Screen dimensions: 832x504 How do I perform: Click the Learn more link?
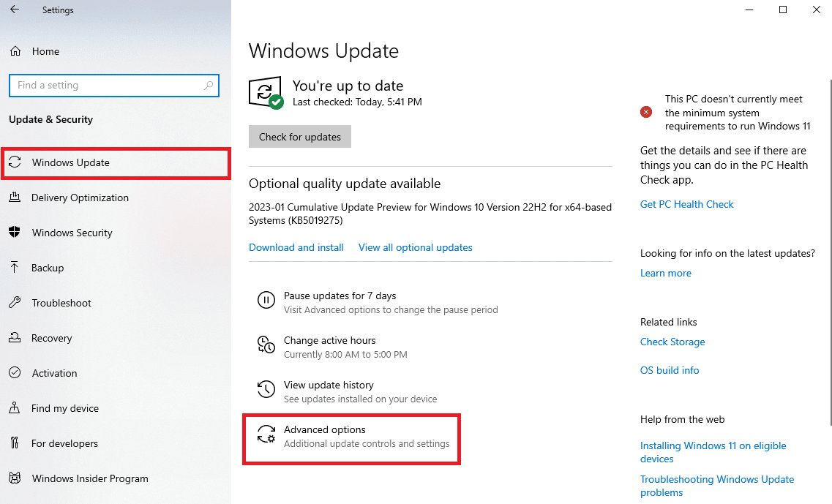pyautogui.click(x=665, y=274)
